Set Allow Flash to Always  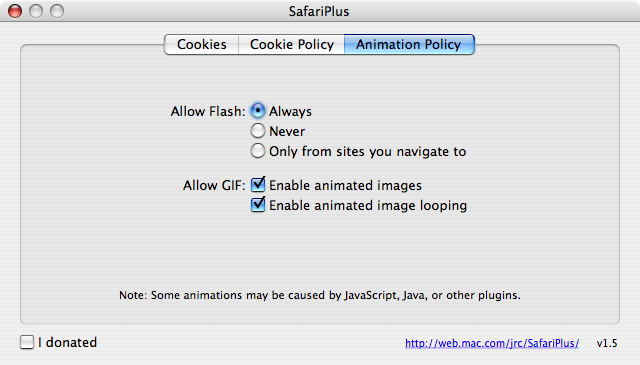pyautogui.click(x=258, y=110)
